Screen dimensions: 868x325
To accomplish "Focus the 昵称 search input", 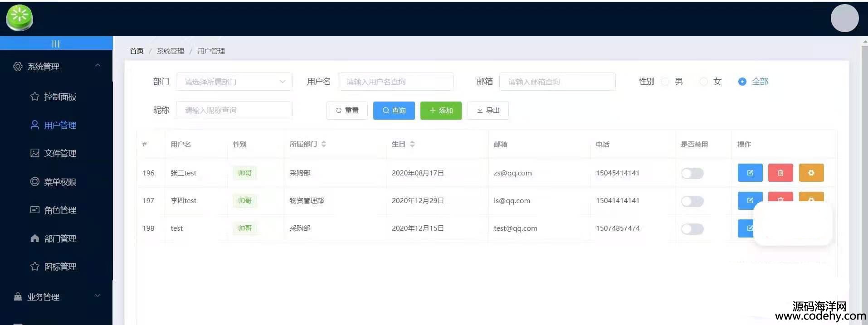I will [x=234, y=110].
